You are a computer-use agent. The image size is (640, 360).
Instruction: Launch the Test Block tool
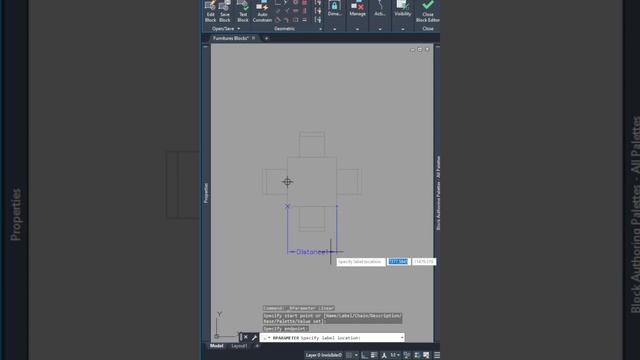(243, 11)
